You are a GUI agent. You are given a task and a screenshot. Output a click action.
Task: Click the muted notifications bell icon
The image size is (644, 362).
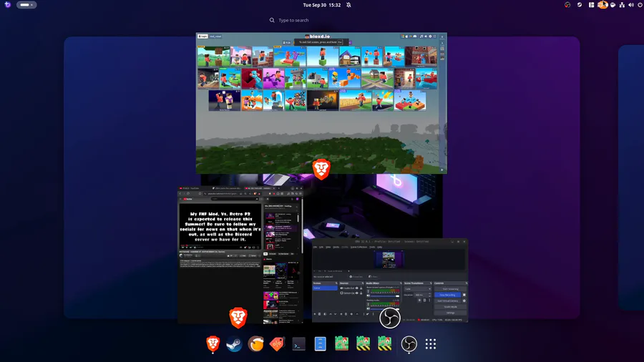pyautogui.click(x=348, y=5)
